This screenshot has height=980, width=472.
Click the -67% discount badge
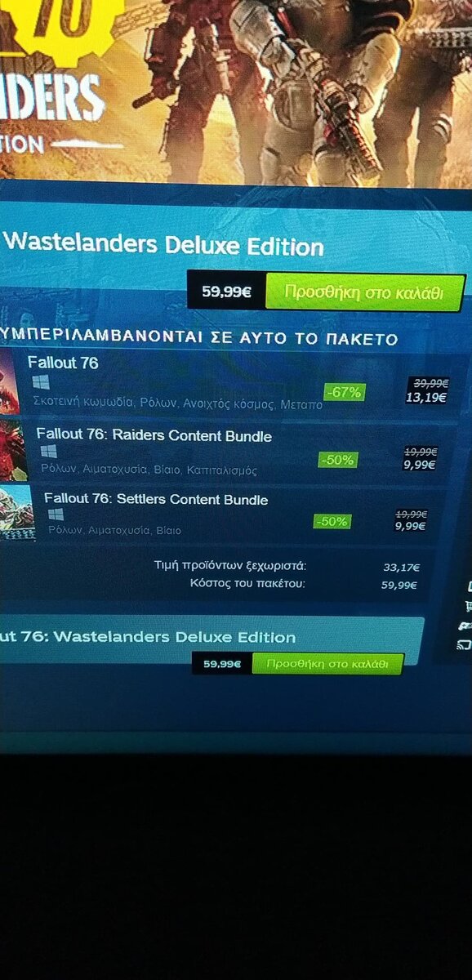point(344,393)
